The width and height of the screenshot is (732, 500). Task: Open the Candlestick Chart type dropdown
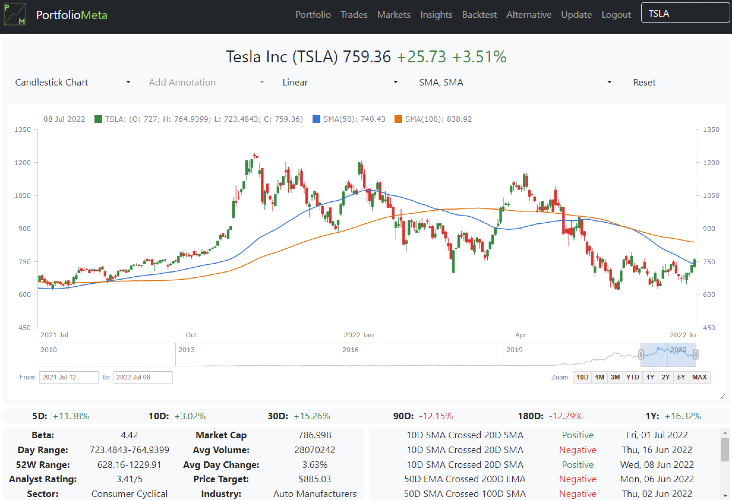pos(72,82)
